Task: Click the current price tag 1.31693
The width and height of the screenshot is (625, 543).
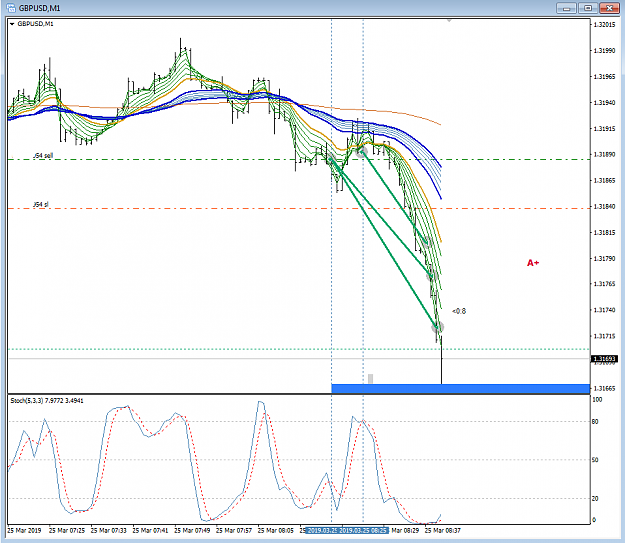Action: [x=604, y=359]
